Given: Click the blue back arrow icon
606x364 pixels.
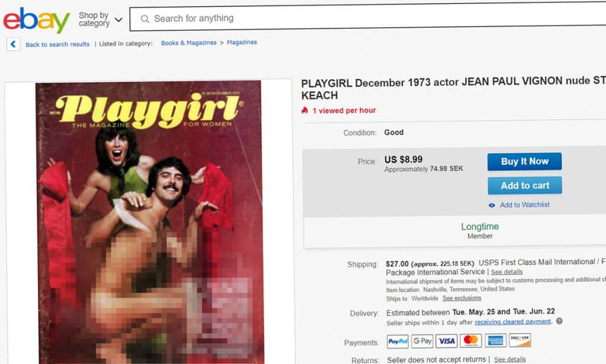Looking at the screenshot, I should 13,44.
